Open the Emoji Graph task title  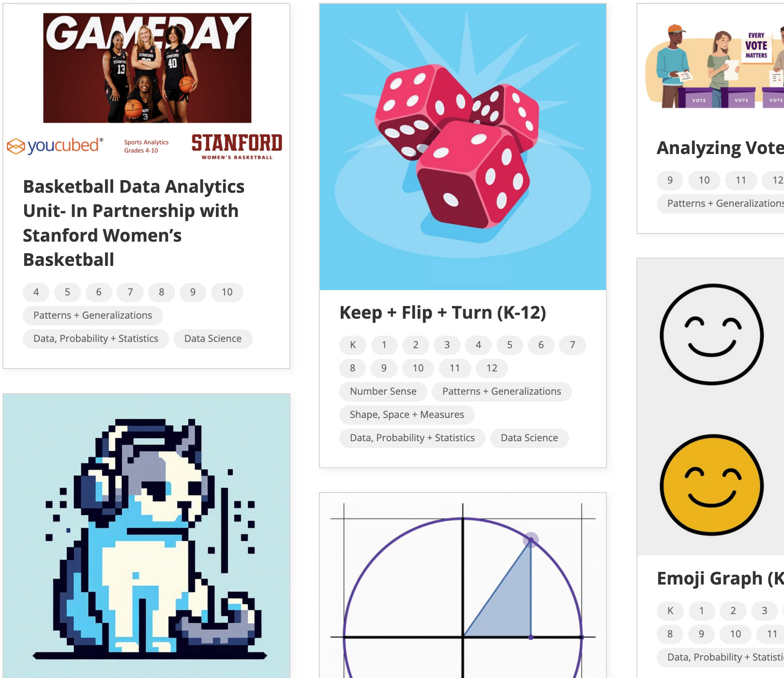(720, 578)
